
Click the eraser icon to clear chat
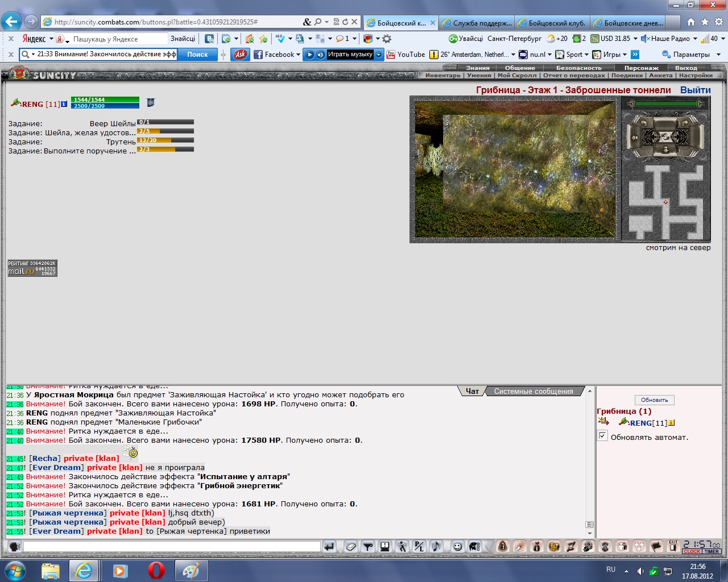351,547
